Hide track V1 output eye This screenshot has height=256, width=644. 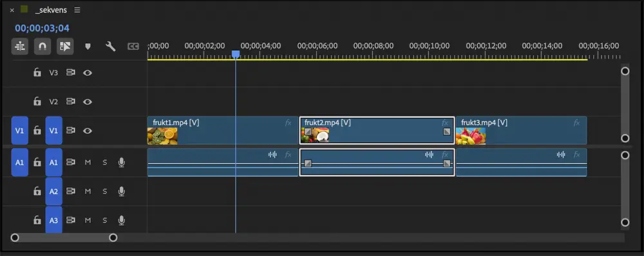tap(88, 131)
